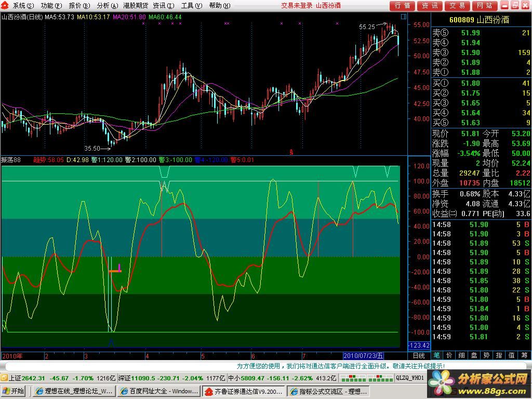Click the red-green market breadth indicator
The image size is (532, 399).
coord(366,378)
